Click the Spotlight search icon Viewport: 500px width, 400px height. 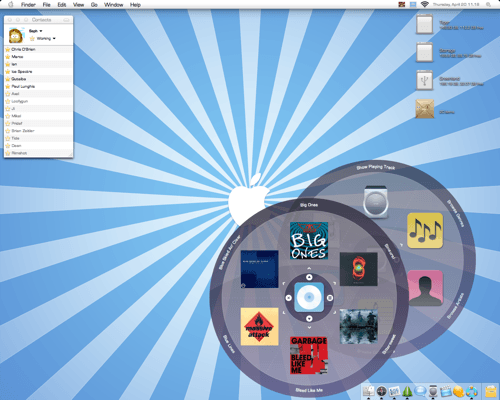488,4
